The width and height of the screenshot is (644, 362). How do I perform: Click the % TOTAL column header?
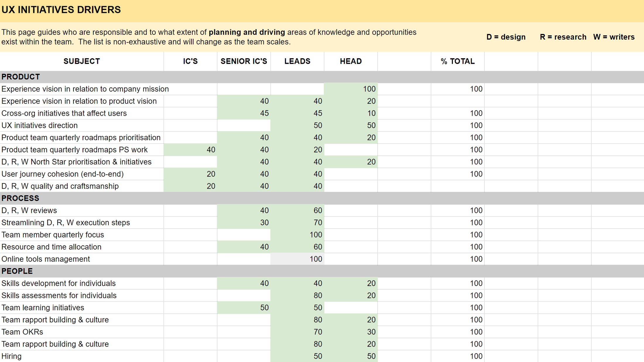[457, 61]
